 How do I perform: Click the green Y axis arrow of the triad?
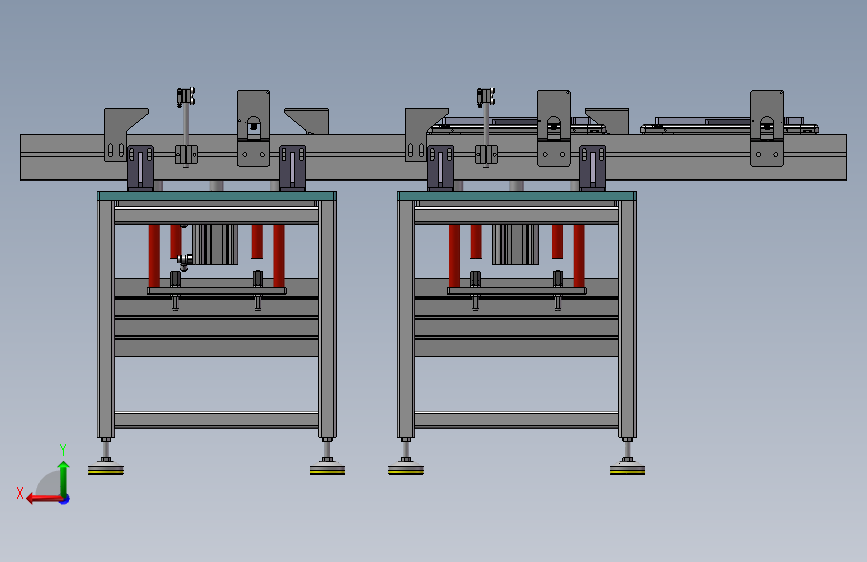click(64, 478)
